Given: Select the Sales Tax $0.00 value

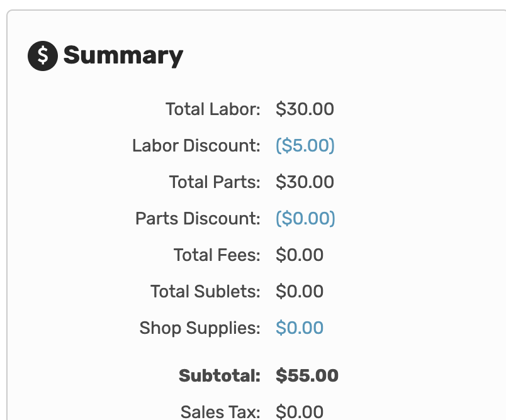Looking at the screenshot, I should click(300, 412).
